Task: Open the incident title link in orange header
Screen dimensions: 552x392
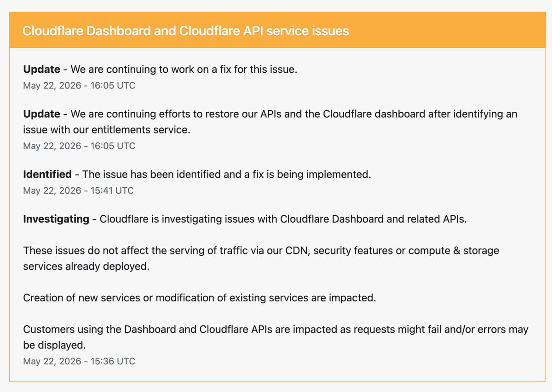Action: 186,31
